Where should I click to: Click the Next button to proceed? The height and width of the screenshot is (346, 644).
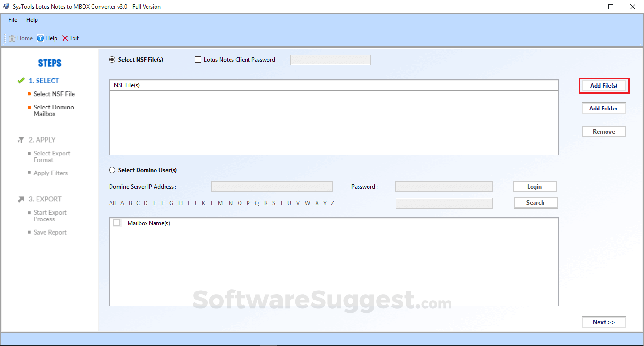click(x=604, y=322)
